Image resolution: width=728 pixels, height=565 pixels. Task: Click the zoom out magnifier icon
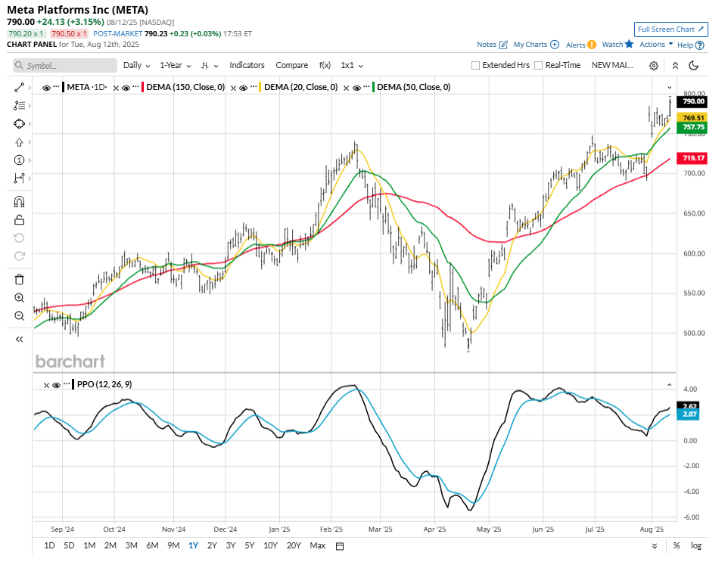pos(19,316)
